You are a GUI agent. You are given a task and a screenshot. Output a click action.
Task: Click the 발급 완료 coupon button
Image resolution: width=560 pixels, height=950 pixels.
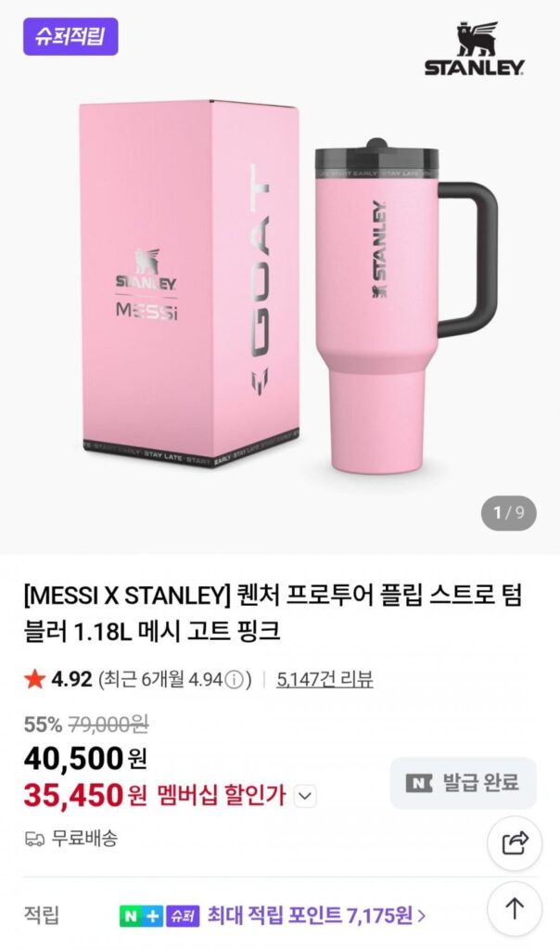(x=463, y=783)
